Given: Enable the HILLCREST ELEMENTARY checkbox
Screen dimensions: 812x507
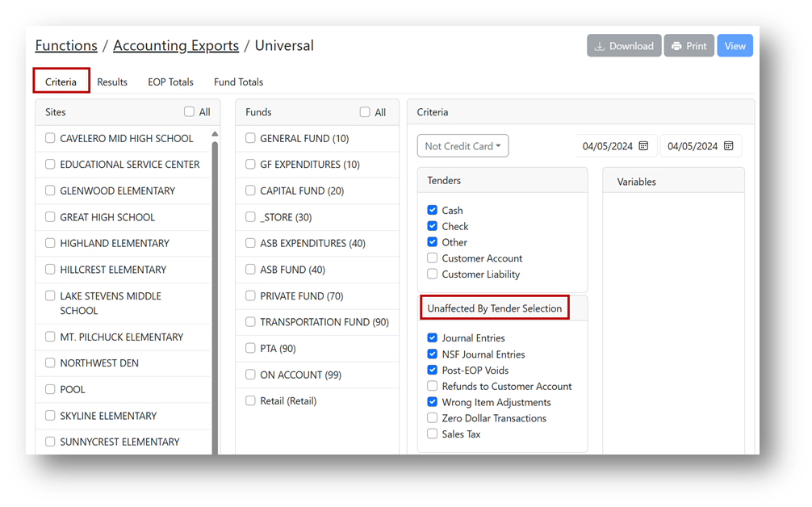Looking at the screenshot, I should click(50, 270).
